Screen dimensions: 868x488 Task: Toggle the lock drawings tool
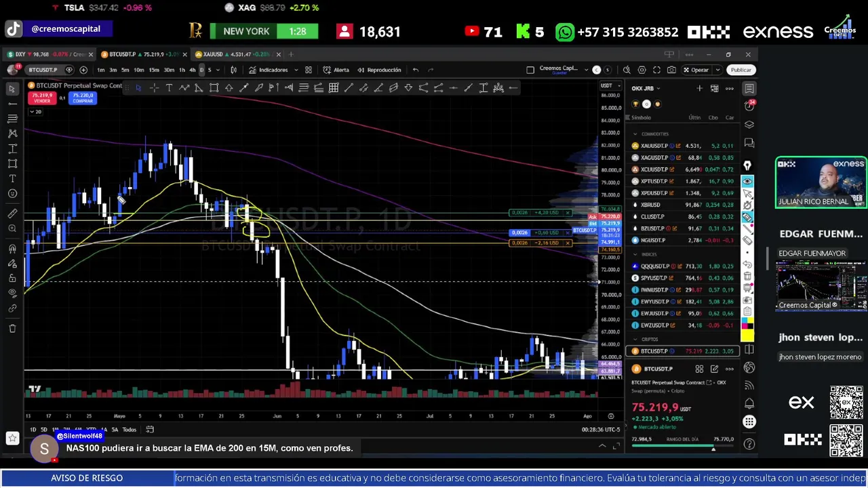[12, 278]
